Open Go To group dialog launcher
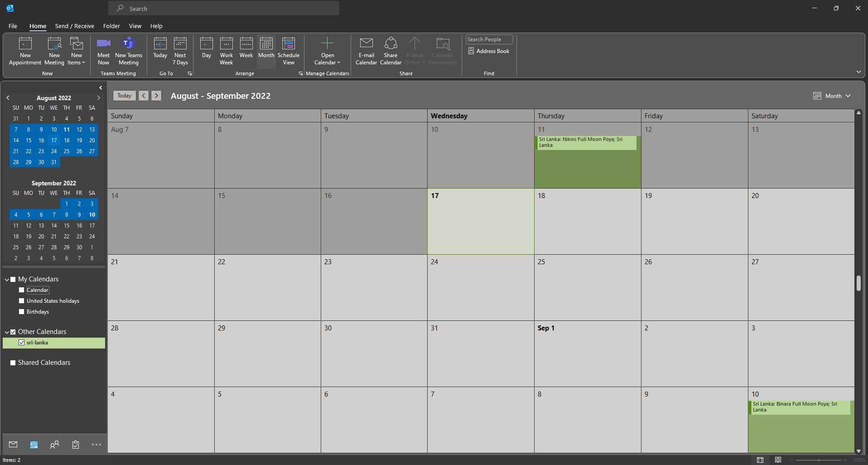 coord(190,73)
